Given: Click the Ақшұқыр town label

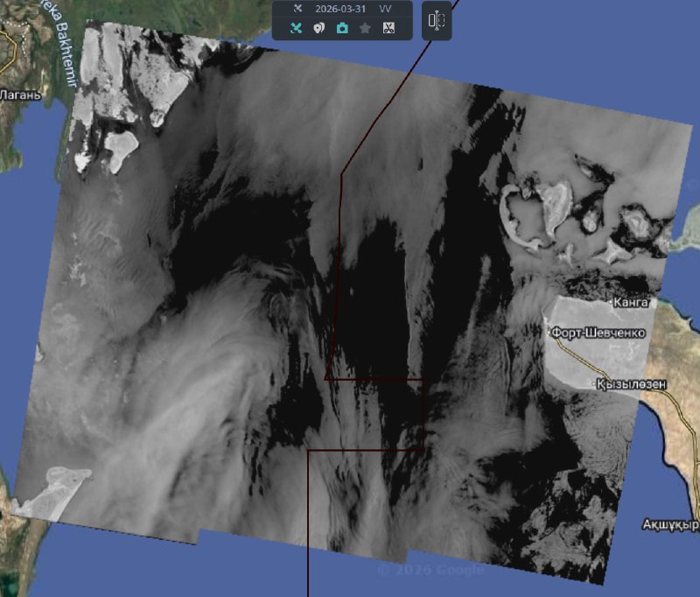Looking at the screenshot, I should pyautogui.click(x=670, y=525).
